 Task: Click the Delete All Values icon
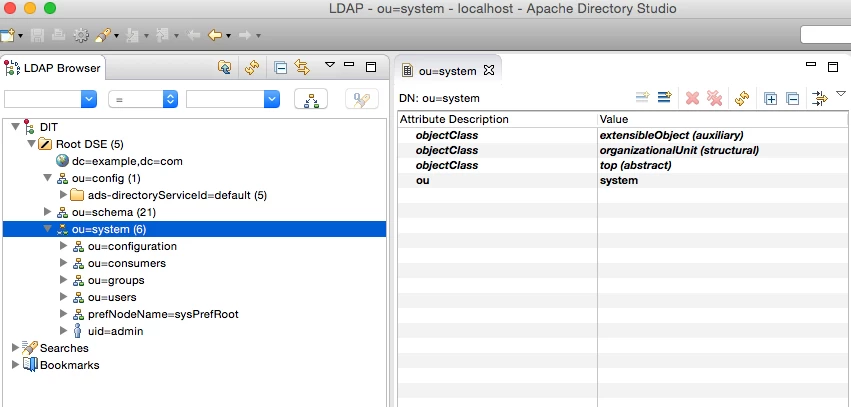[x=715, y=98]
